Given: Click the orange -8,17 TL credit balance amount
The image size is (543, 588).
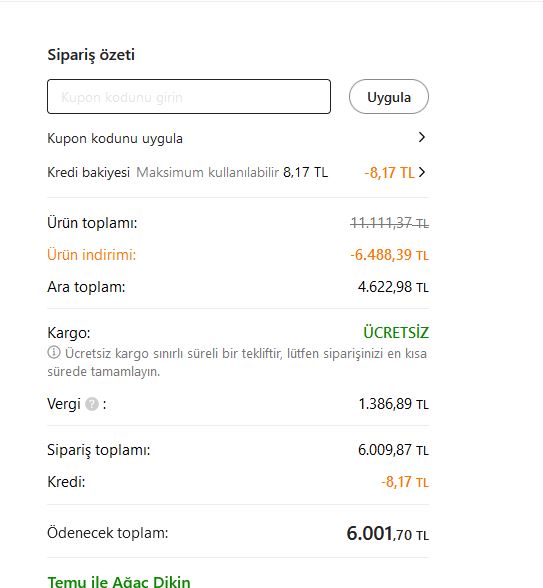Looking at the screenshot, I should pos(389,173).
